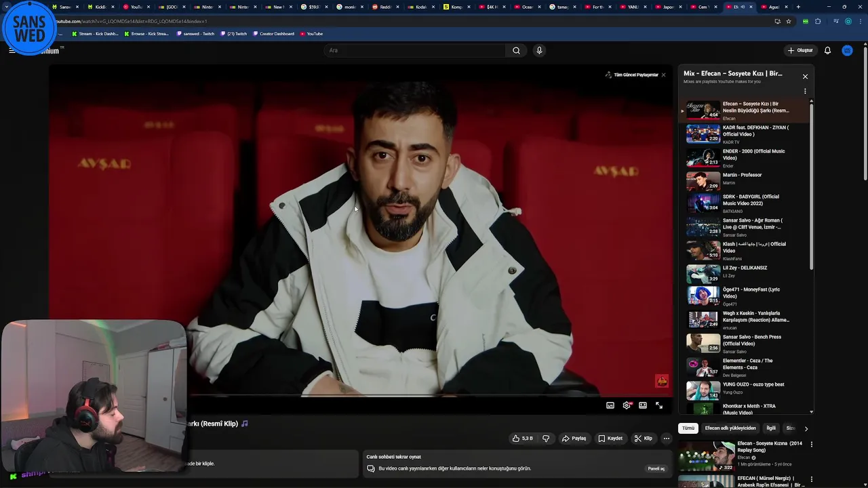Screen dimensions: 868x488
Task: Switch to the Kodak browser tab
Action: pos(420,7)
